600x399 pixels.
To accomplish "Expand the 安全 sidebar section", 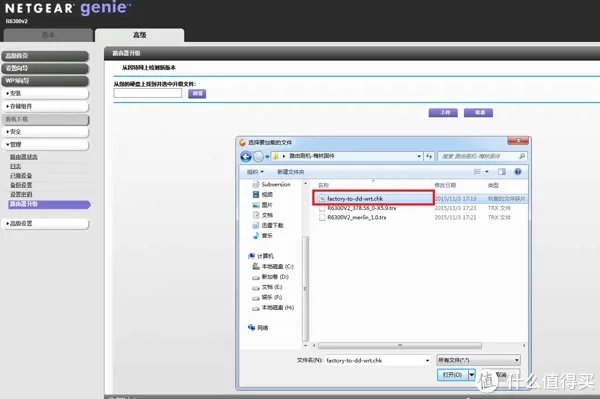I will coord(45,132).
